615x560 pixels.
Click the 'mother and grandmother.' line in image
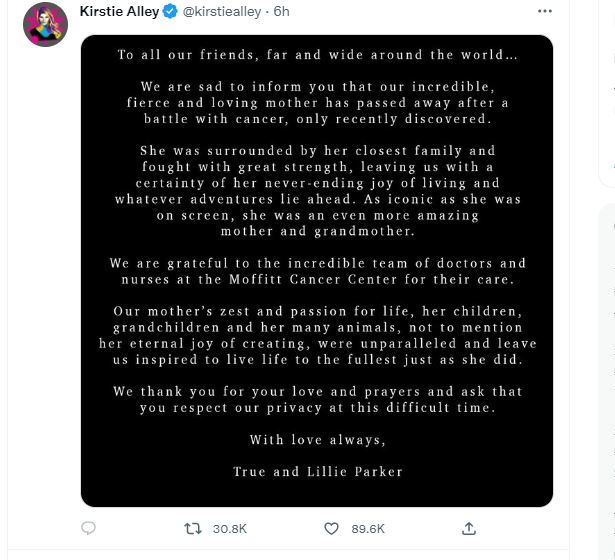(x=316, y=231)
